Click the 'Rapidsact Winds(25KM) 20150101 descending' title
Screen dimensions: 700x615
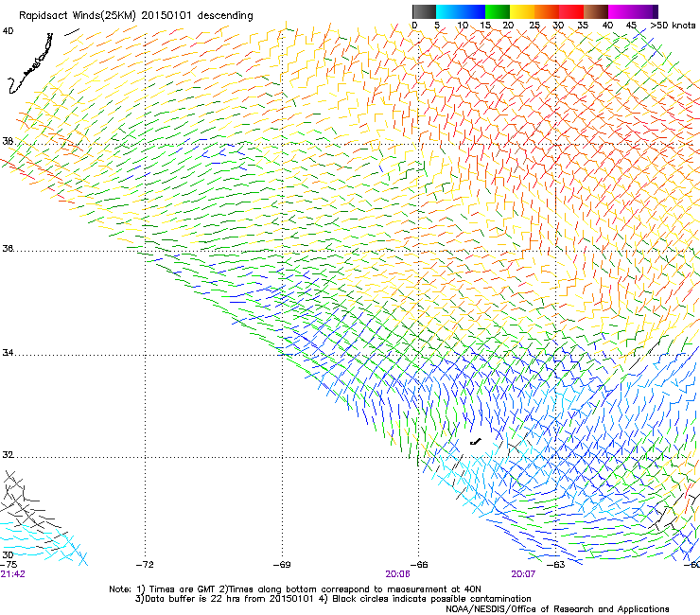[x=136, y=16]
